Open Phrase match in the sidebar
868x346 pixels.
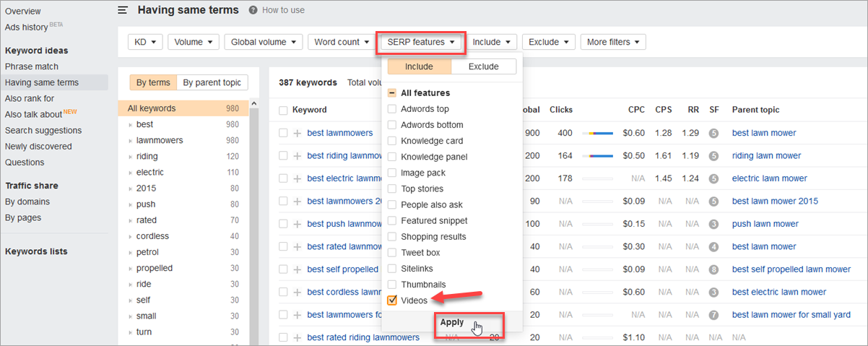click(32, 66)
